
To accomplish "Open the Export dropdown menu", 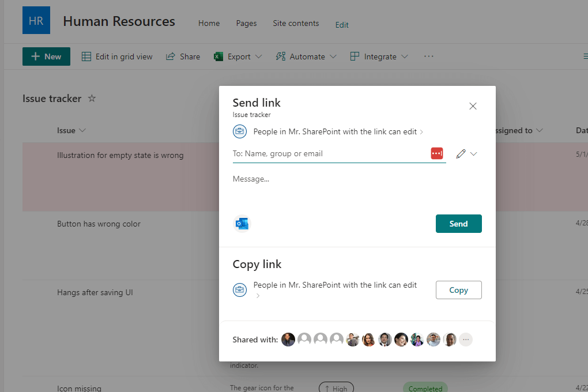I will point(238,56).
